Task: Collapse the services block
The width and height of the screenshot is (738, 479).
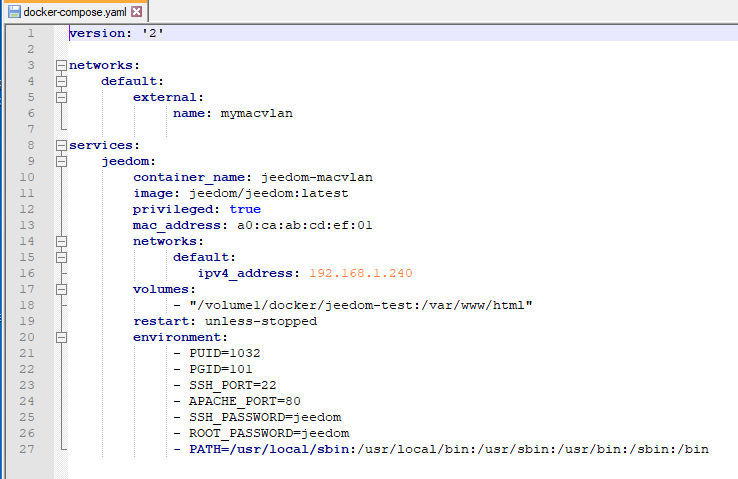Action: pos(62,146)
